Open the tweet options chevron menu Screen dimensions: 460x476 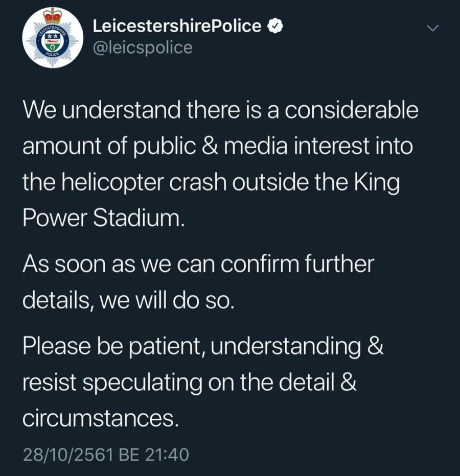point(432,29)
